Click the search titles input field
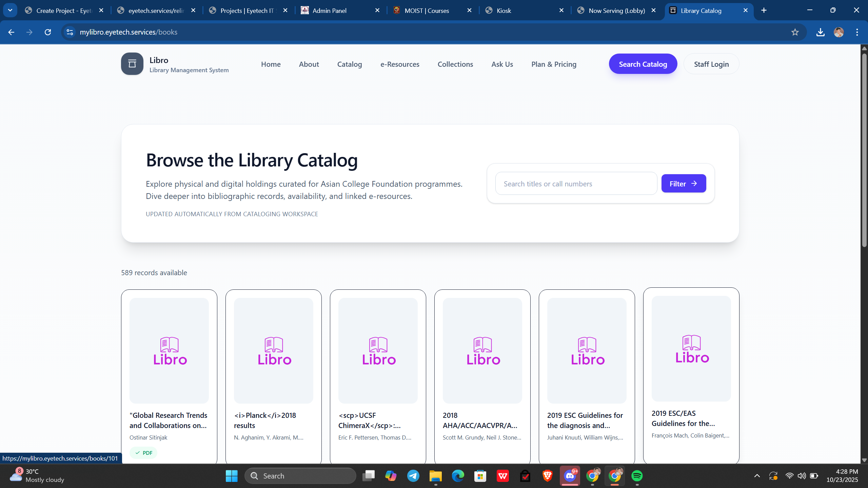 point(576,184)
